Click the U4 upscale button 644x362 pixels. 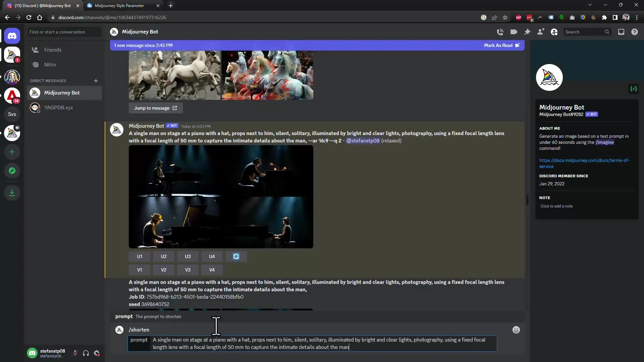click(x=211, y=256)
